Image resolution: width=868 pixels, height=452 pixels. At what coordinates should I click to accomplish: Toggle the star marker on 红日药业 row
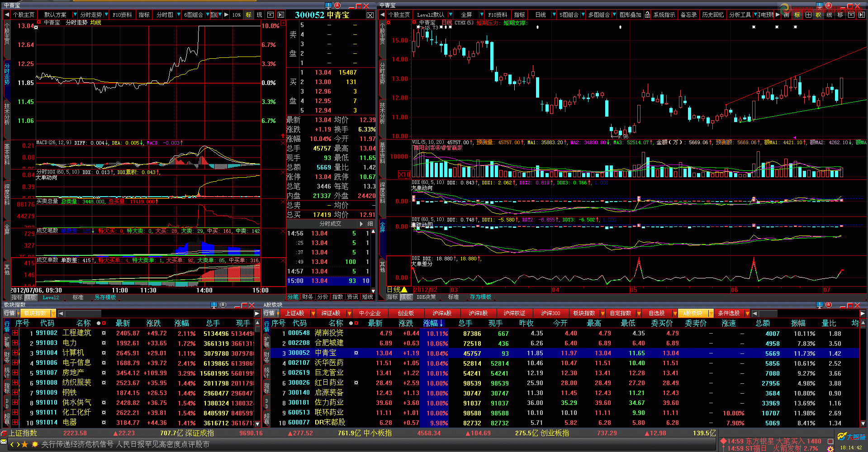356,383
